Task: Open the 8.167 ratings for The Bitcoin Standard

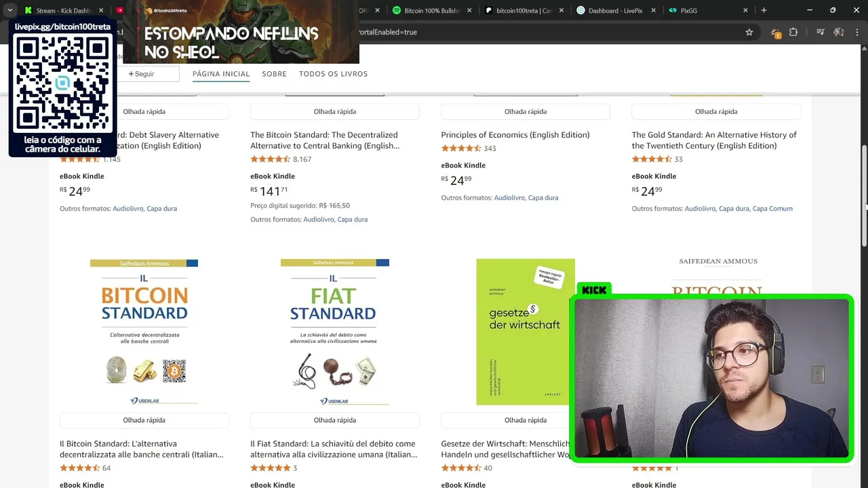Action: pos(302,159)
